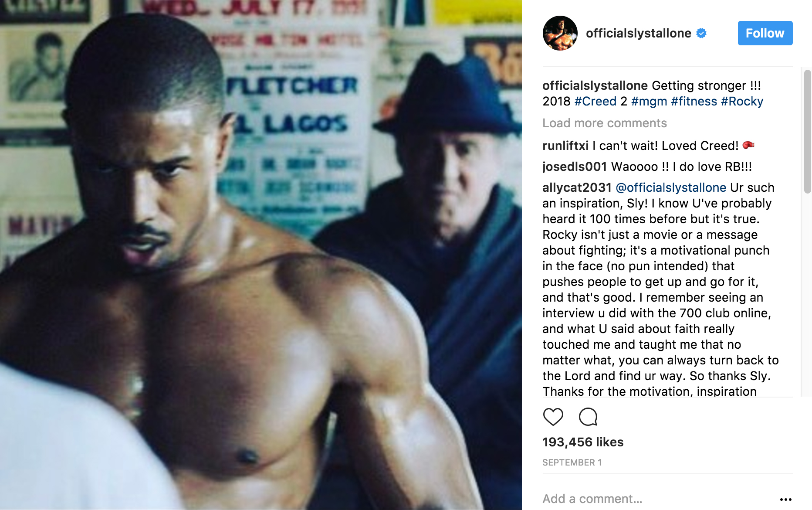Open the three-dot more options menu

[785, 500]
